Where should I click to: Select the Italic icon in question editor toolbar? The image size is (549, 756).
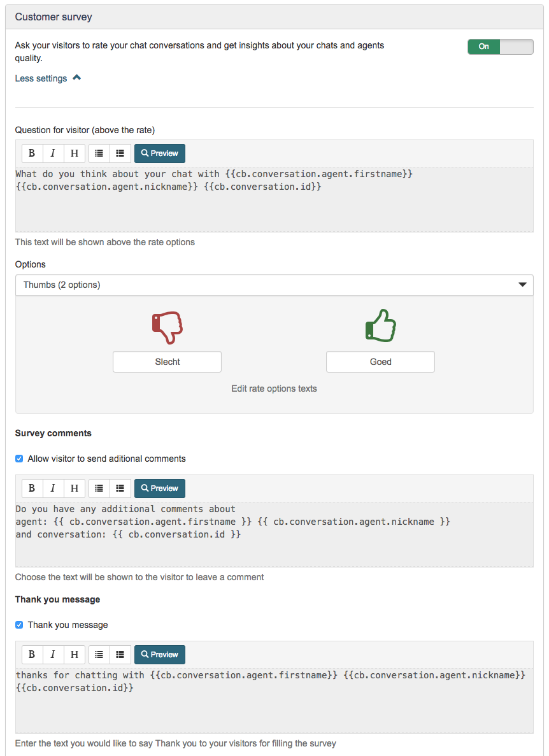53,153
